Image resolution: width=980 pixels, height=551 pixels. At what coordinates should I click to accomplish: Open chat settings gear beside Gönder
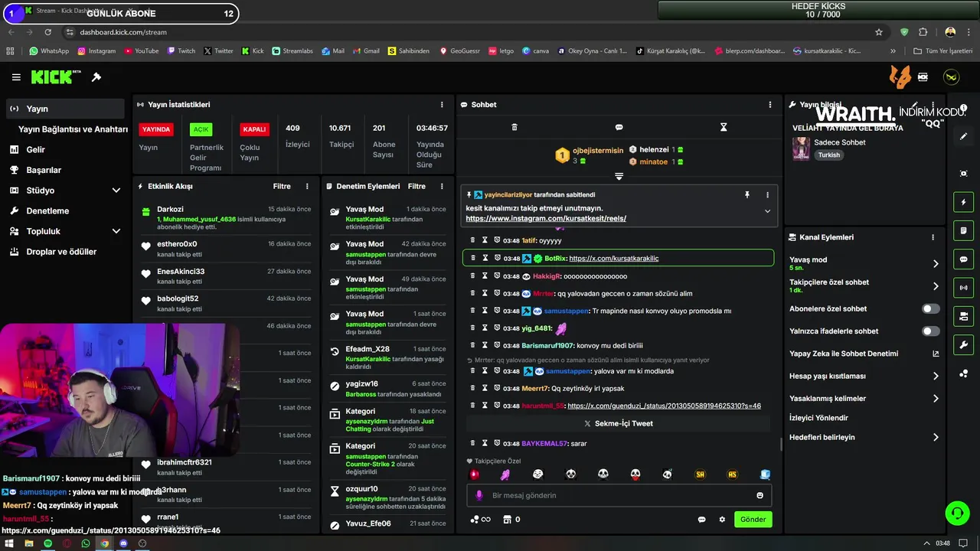[x=722, y=520]
